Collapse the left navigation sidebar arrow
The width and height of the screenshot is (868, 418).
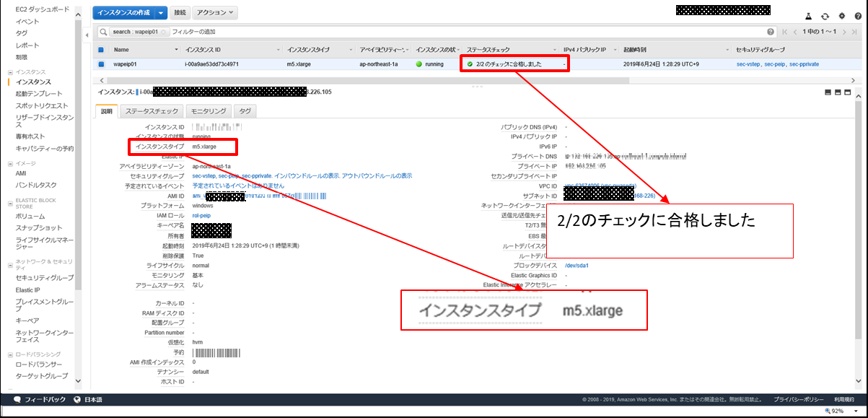click(87, 35)
